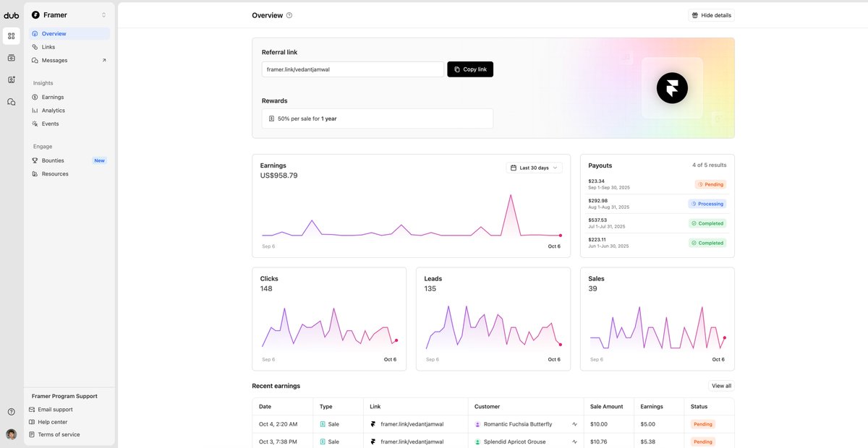Open the profile card icon in left rail
Viewport: 868px width, 448px height.
(11, 79)
